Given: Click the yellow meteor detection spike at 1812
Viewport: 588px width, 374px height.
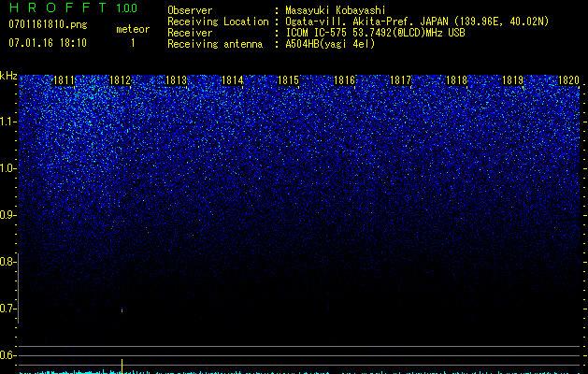Looking at the screenshot, I should coord(122,367).
